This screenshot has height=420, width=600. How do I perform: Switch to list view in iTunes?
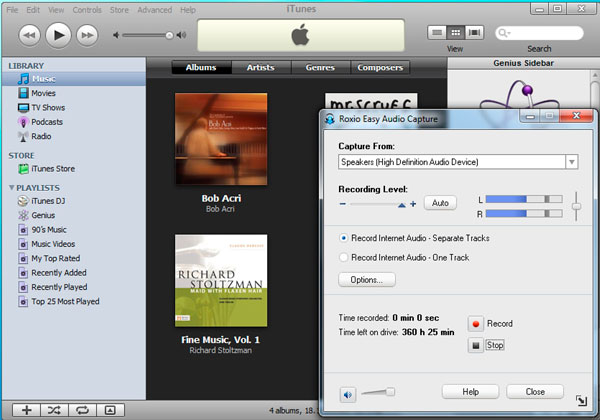pyautogui.click(x=437, y=33)
